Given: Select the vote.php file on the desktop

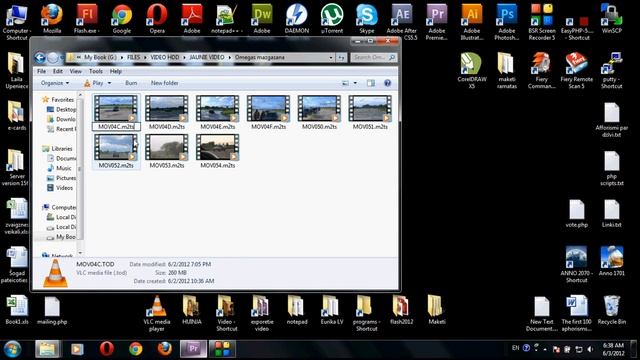Looking at the screenshot, I should (577, 214).
